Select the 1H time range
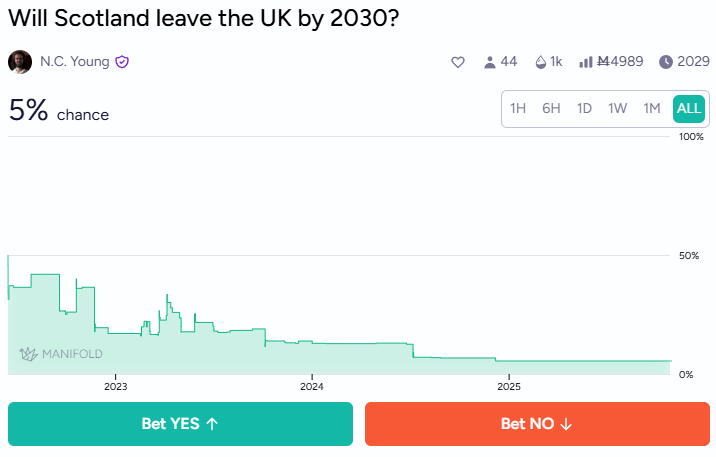 click(x=518, y=109)
